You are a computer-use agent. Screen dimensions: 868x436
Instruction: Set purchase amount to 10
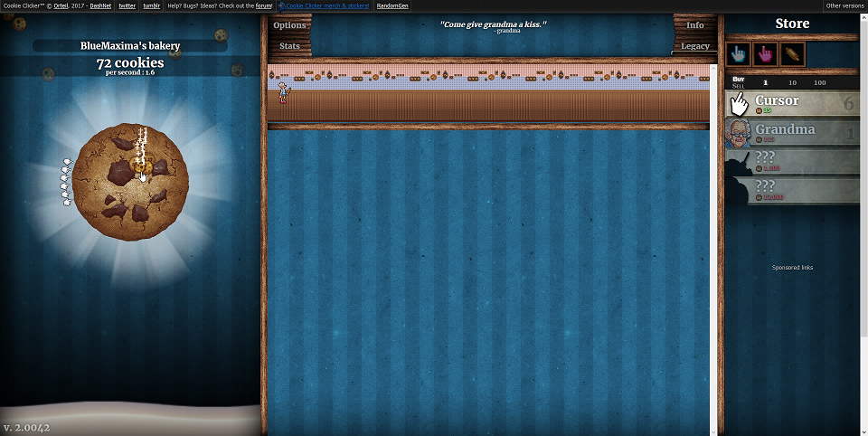(x=792, y=82)
